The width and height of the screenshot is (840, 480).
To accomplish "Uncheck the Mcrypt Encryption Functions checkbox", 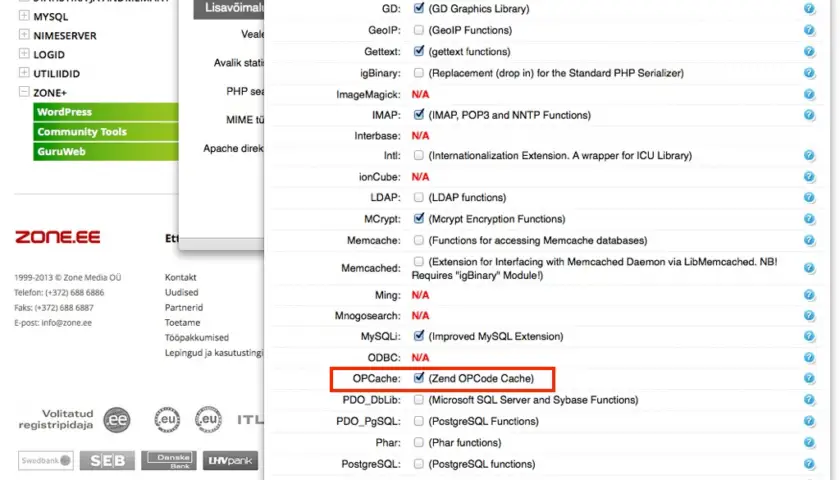I will pos(418,218).
